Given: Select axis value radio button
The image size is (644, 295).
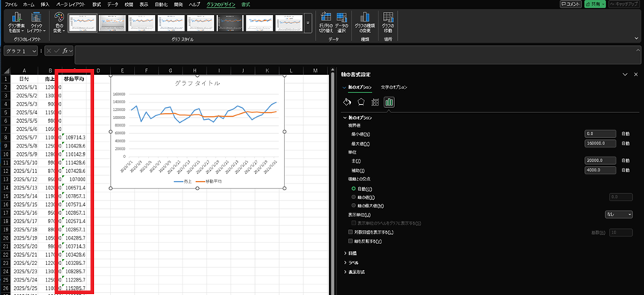Looking at the screenshot, I should 354,197.
